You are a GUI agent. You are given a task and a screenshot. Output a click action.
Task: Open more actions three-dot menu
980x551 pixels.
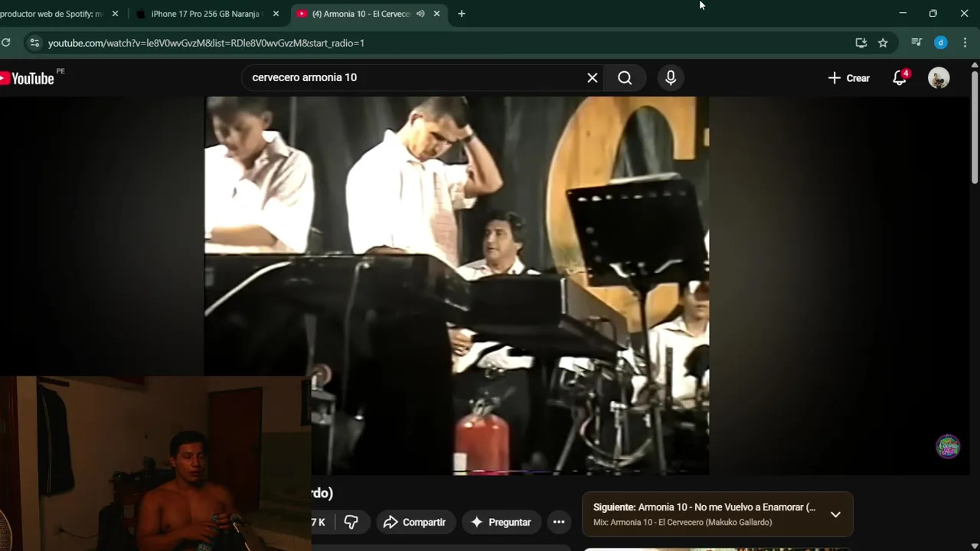(x=559, y=522)
